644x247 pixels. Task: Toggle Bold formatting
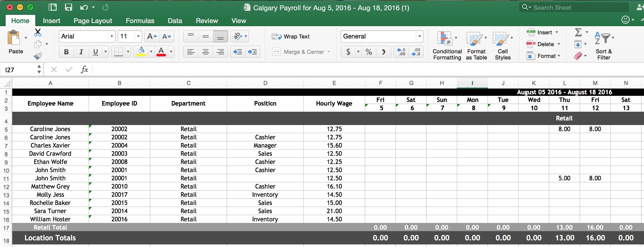click(x=66, y=52)
